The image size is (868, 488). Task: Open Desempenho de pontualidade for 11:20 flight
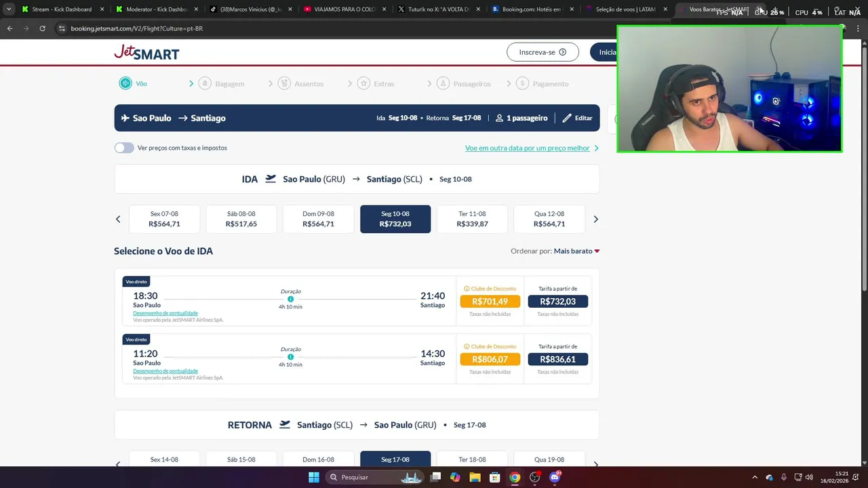click(165, 371)
